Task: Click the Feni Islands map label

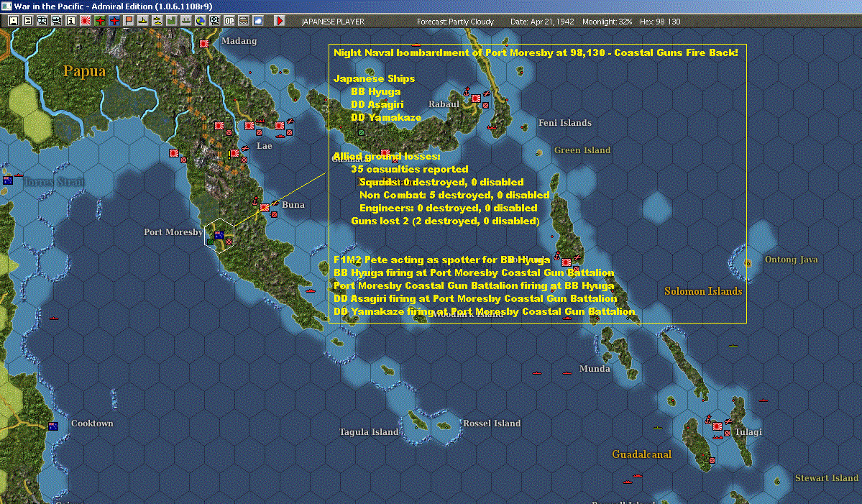Action: [x=565, y=122]
